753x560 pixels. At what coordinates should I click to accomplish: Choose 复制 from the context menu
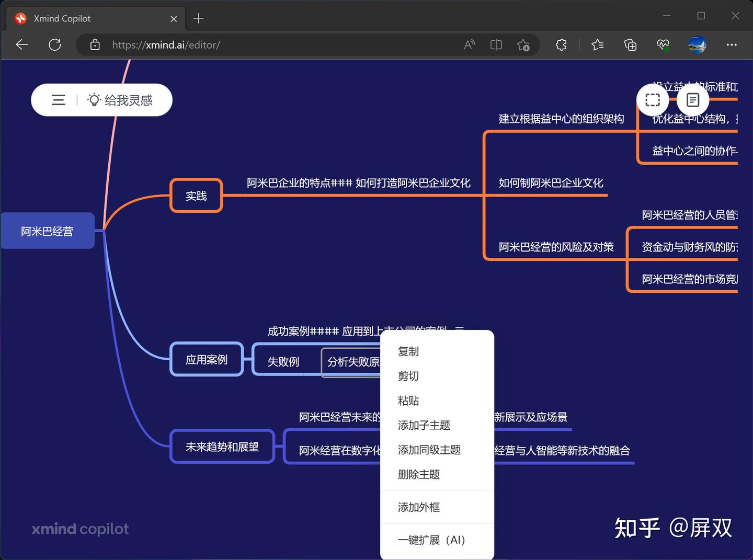[x=408, y=351]
